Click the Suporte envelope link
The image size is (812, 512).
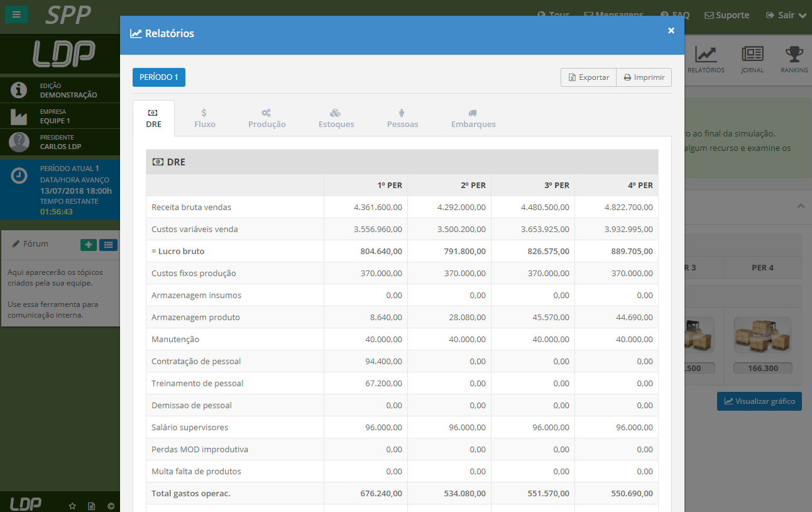pyautogui.click(x=727, y=15)
